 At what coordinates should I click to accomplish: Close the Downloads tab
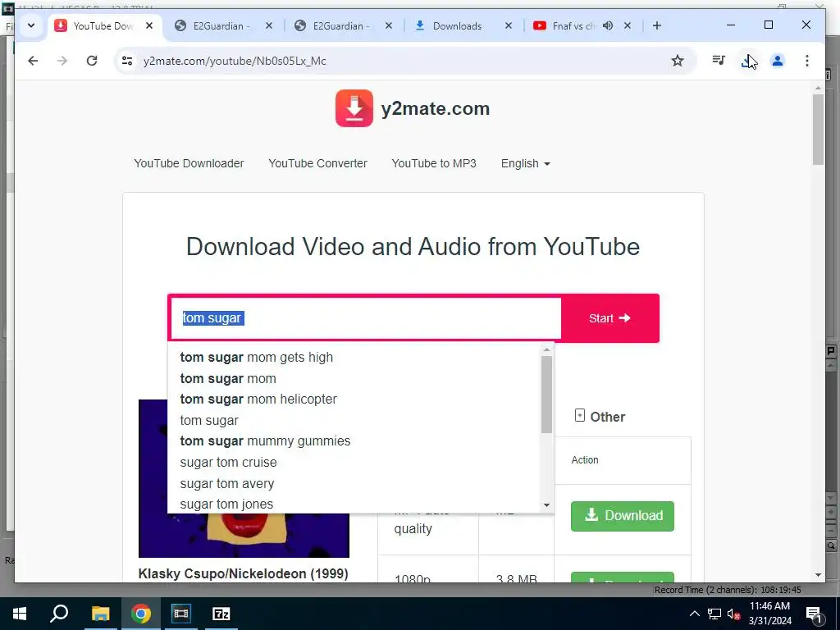click(509, 25)
